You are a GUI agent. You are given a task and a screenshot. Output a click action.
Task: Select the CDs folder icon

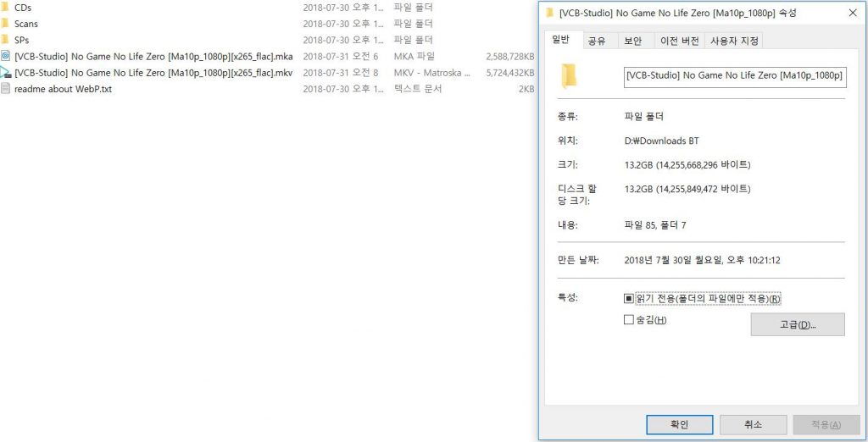coord(5,8)
